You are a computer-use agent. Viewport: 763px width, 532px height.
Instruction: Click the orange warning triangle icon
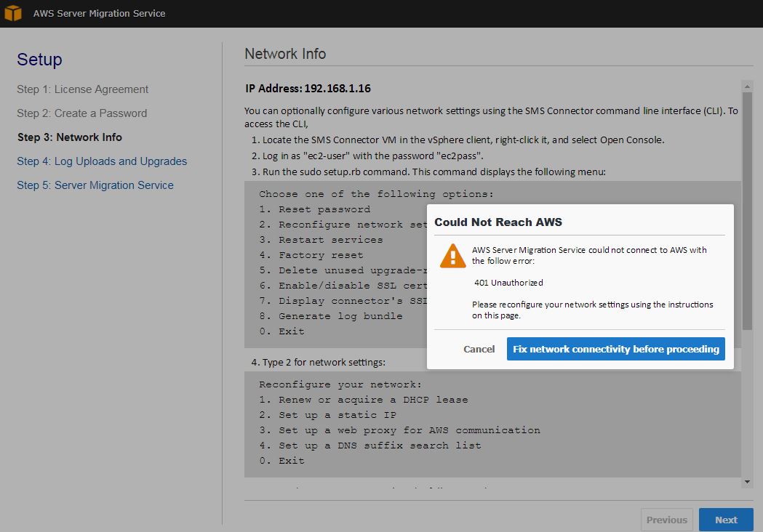pos(452,256)
